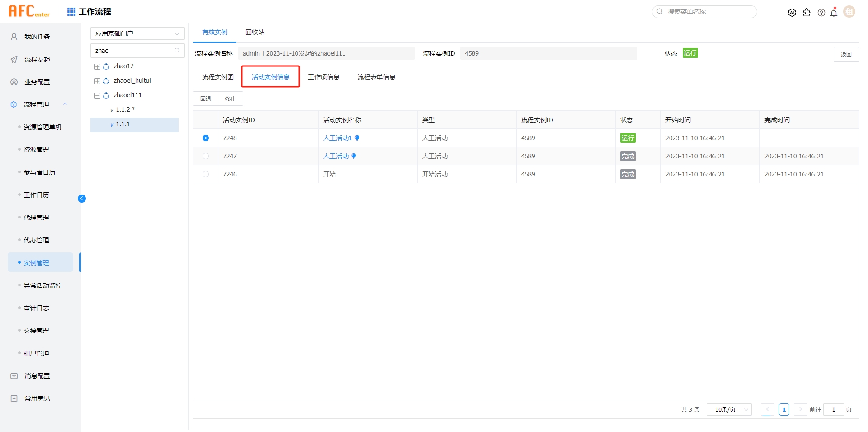Select the 回收站 option next to 有效实例
Image resolution: width=868 pixels, height=432 pixels.
255,32
